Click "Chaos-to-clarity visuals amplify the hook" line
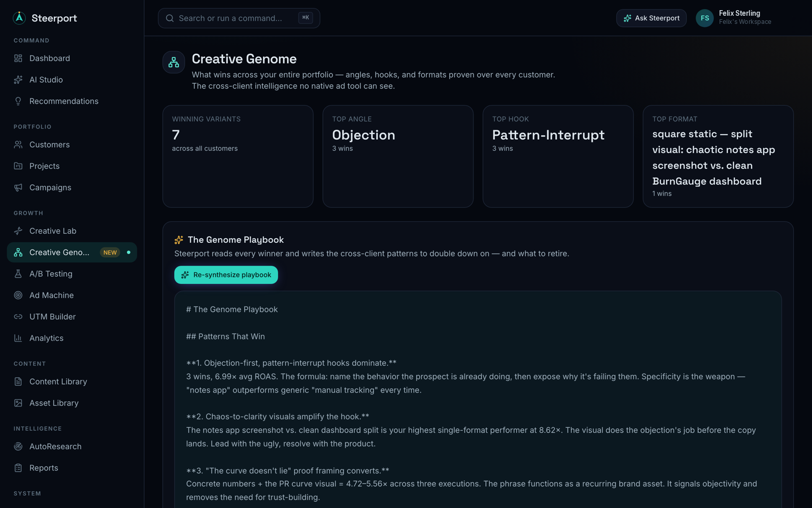 tap(278, 417)
